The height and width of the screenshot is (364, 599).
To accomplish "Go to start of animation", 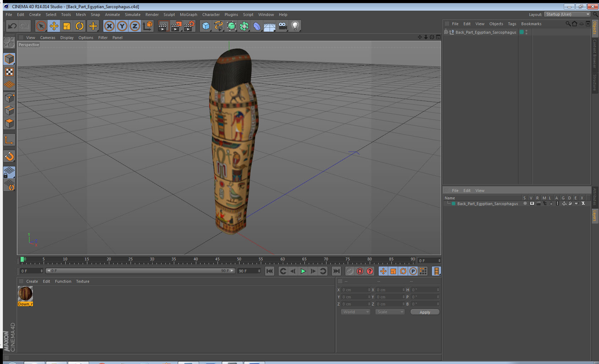I will (x=270, y=271).
